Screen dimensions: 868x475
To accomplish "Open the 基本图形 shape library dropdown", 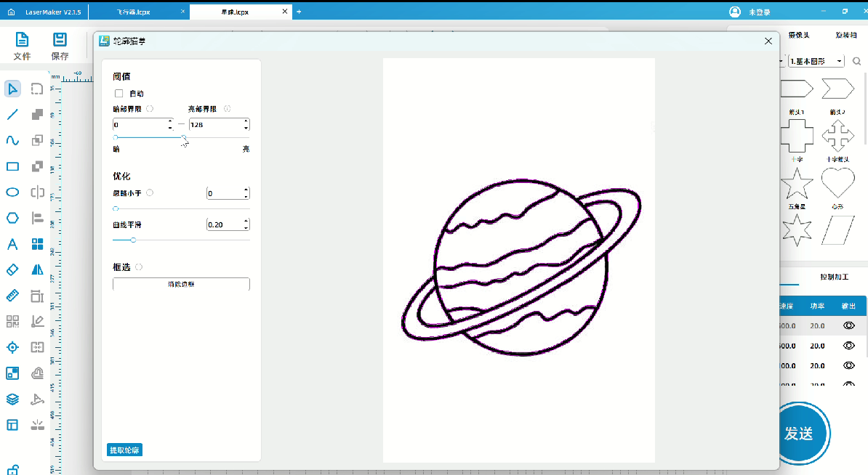I will [x=816, y=62].
